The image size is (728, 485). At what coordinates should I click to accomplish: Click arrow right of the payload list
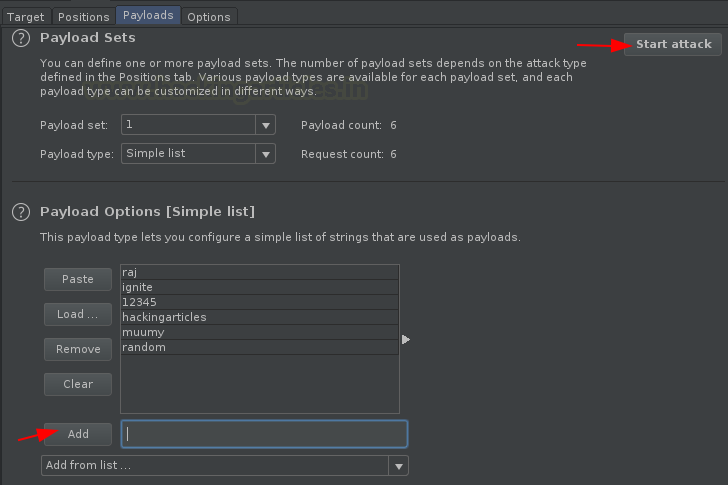pos(406,340)
